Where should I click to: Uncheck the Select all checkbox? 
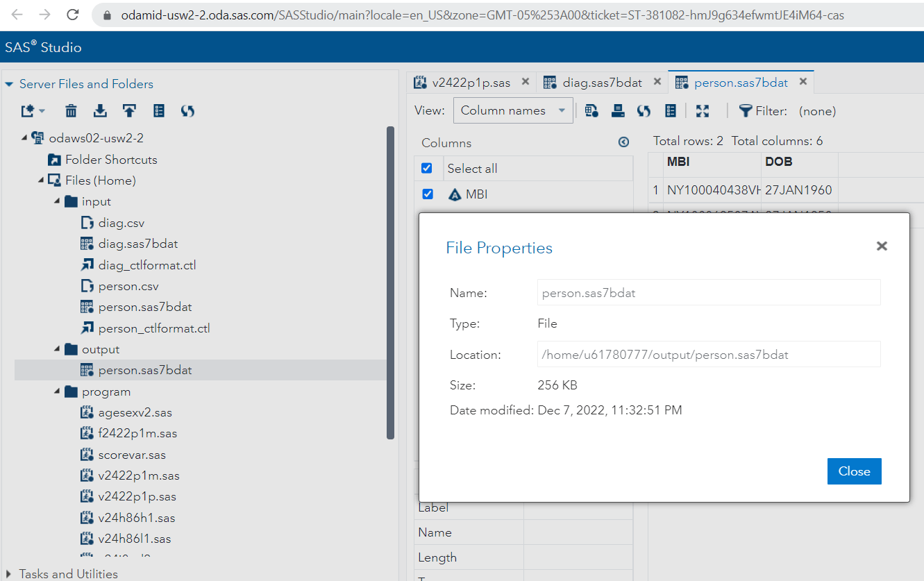(x=428, y=168)
